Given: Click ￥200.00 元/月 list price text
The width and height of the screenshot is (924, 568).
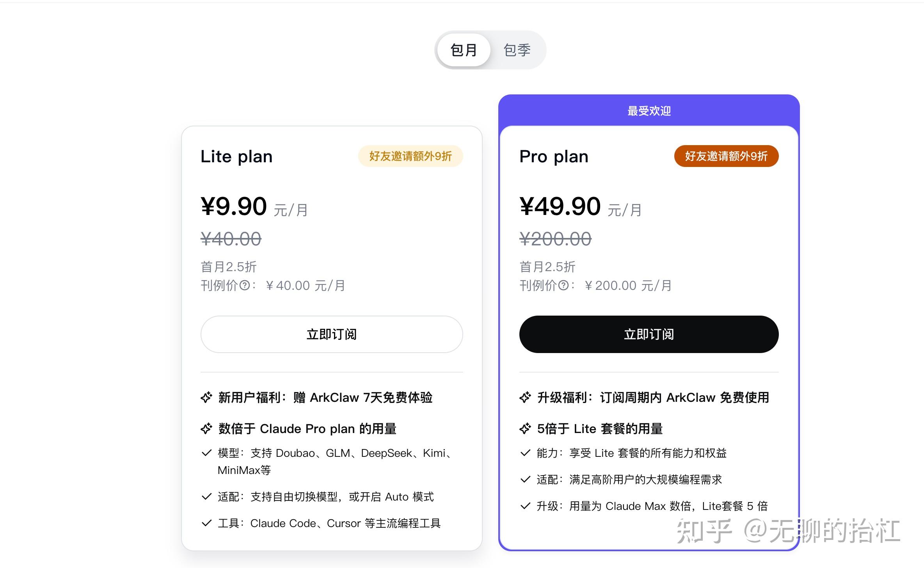Looking at the screenshot, I should point(627,286).
